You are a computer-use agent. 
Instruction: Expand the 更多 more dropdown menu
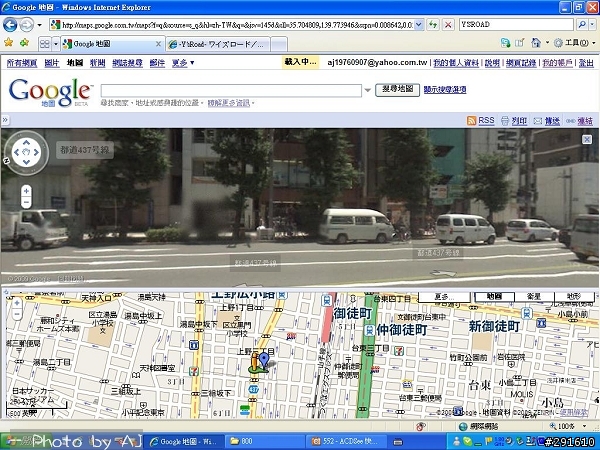183,63
